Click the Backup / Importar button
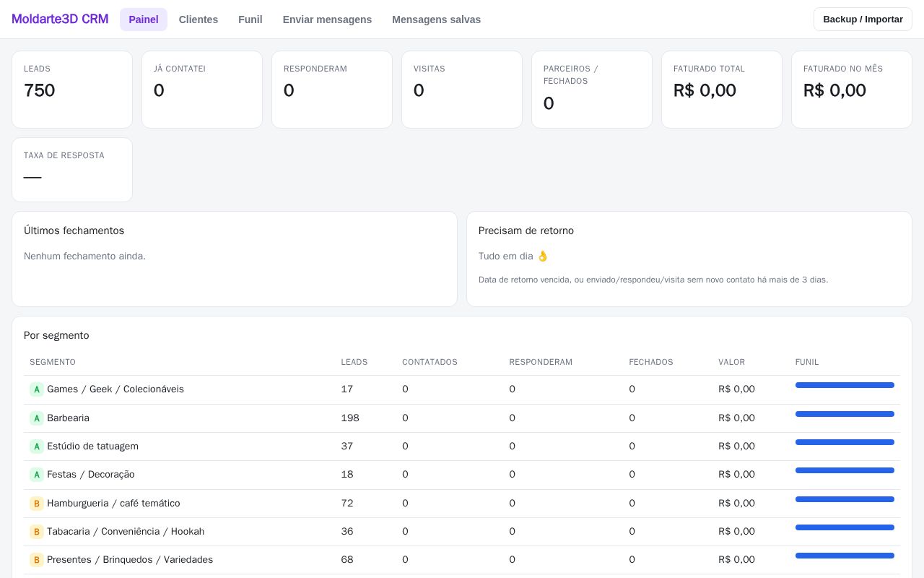The image size is (924, 578). pos(863,20)
